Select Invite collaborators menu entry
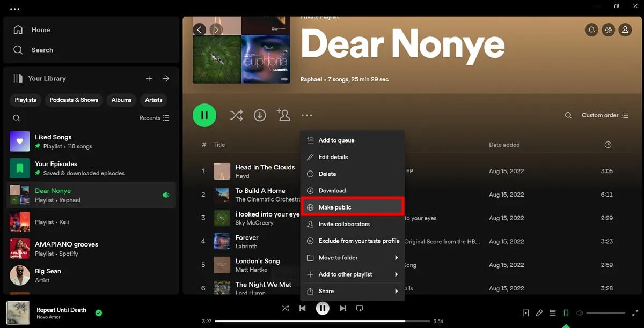This screenshot has width=644, height=328. point(352,224)
